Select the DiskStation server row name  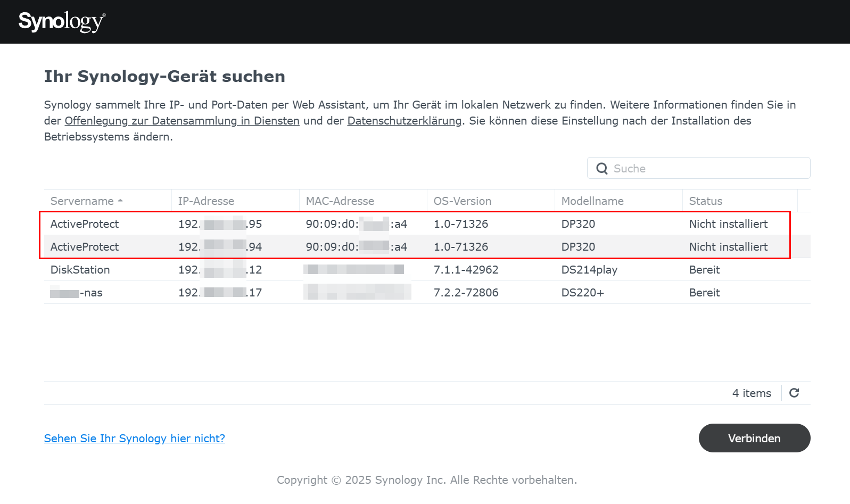click(x=80, y=270)
